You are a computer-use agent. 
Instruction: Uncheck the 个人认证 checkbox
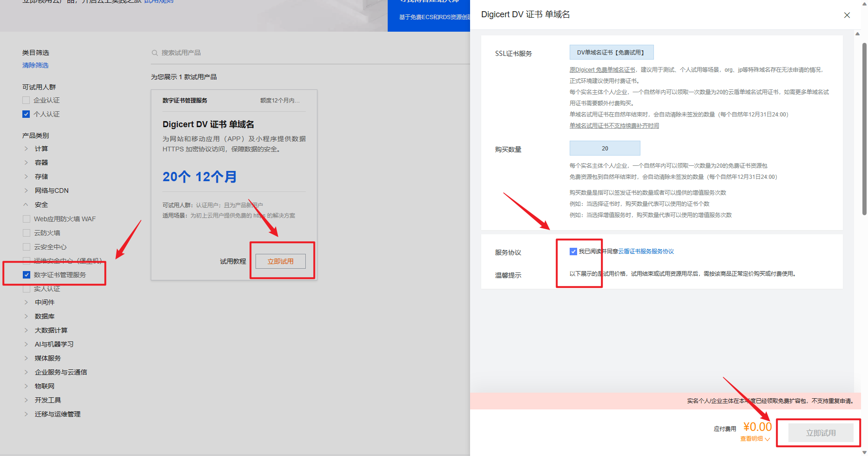pos(26,114)
